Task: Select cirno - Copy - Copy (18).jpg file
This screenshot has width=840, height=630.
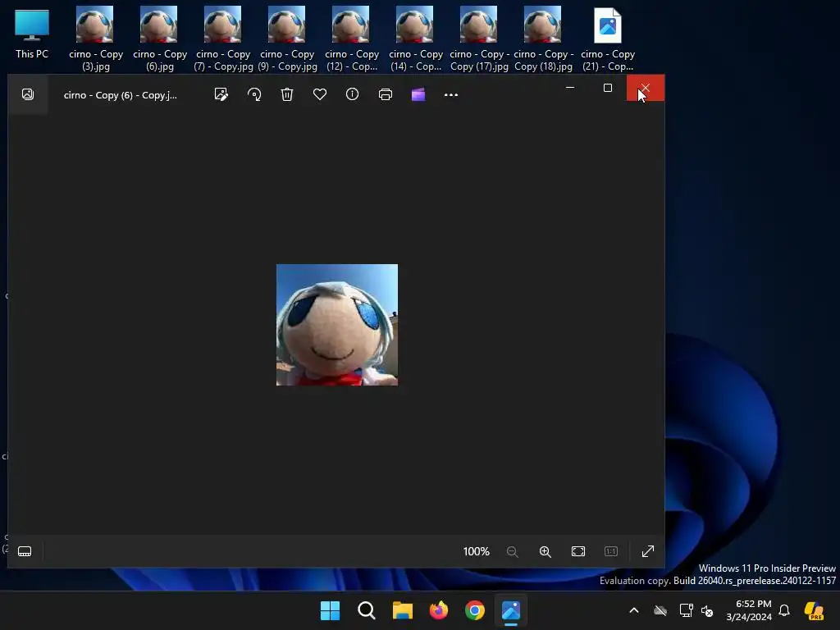Action: coord(543,39)
